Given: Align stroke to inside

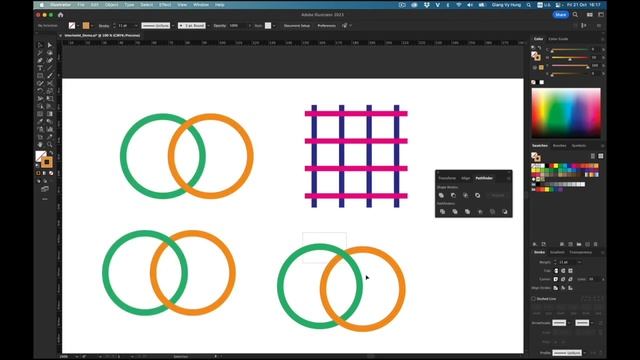Looking at the screenshot, I should click(563, 288).
